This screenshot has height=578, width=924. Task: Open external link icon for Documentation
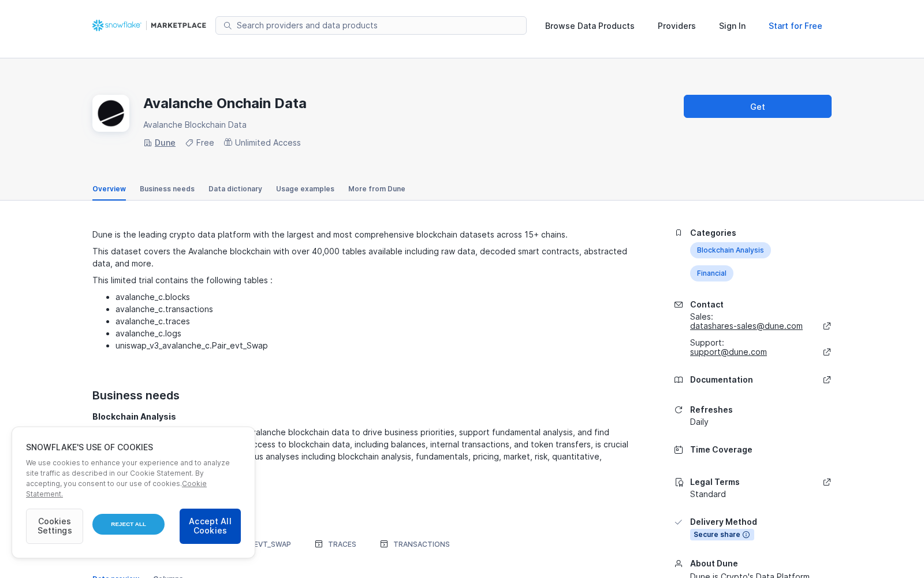tap(827, 380)
